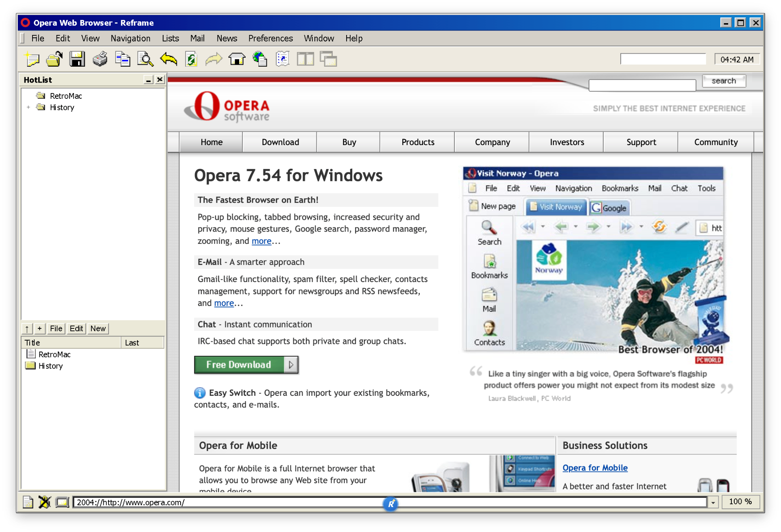The width and height of the screenshot is (781, 532).
Task: Click the HotList up-arrow button
Action: click(27, 328)
